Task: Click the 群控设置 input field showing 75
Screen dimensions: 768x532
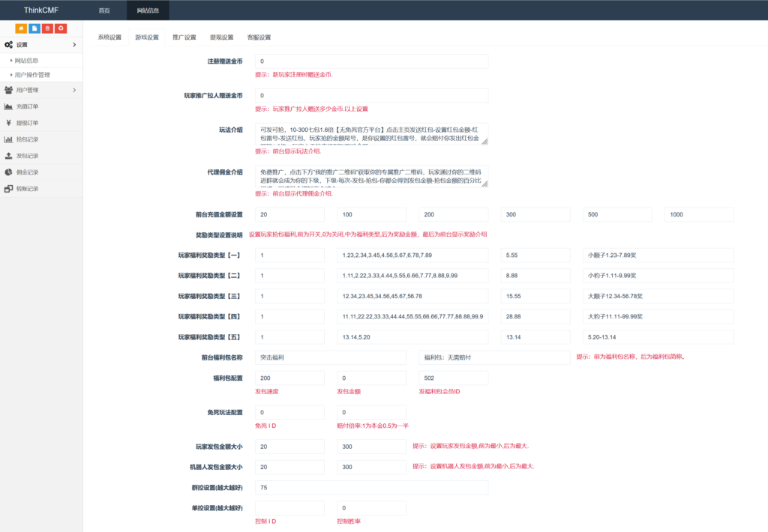Action: point(371,488)
